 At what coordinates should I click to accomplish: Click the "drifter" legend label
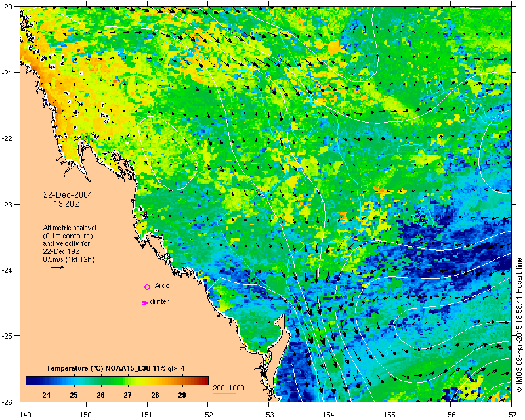point(159,301)
